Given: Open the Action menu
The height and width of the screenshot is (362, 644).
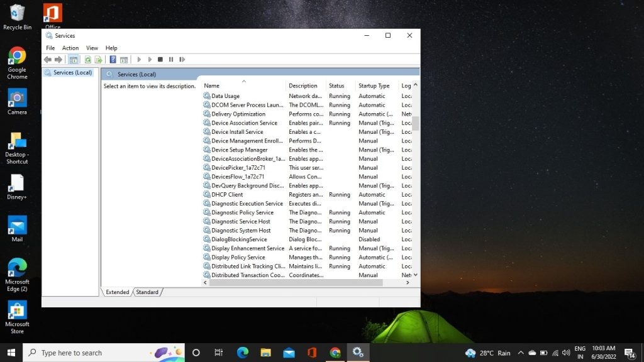Looking at the screenshot, I should [70, 48].
